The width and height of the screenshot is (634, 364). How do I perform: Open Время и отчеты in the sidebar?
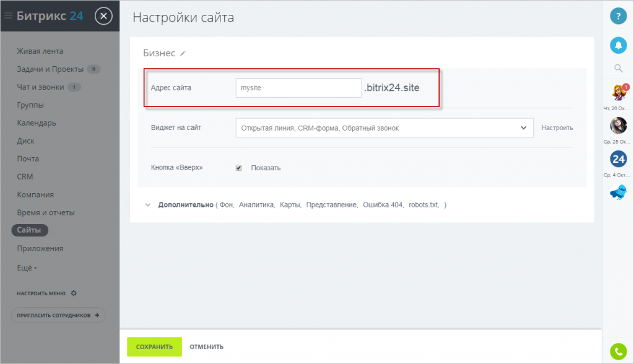click(x=46, y=212)
